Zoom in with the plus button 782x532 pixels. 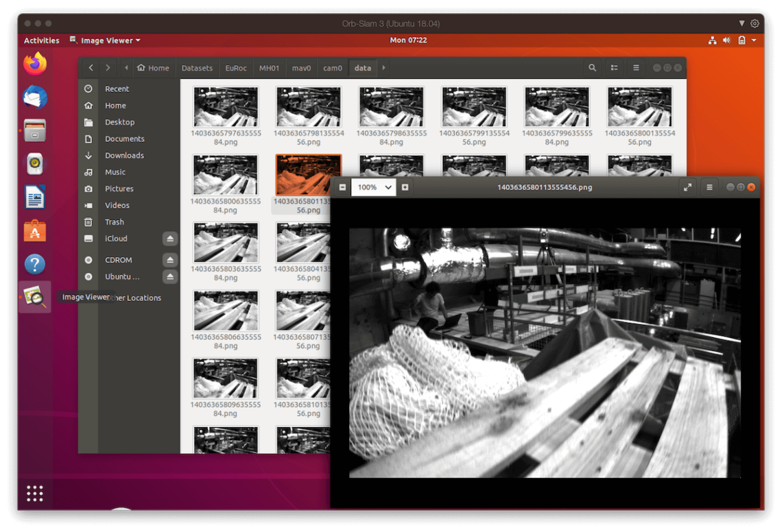tap(405, 187)
